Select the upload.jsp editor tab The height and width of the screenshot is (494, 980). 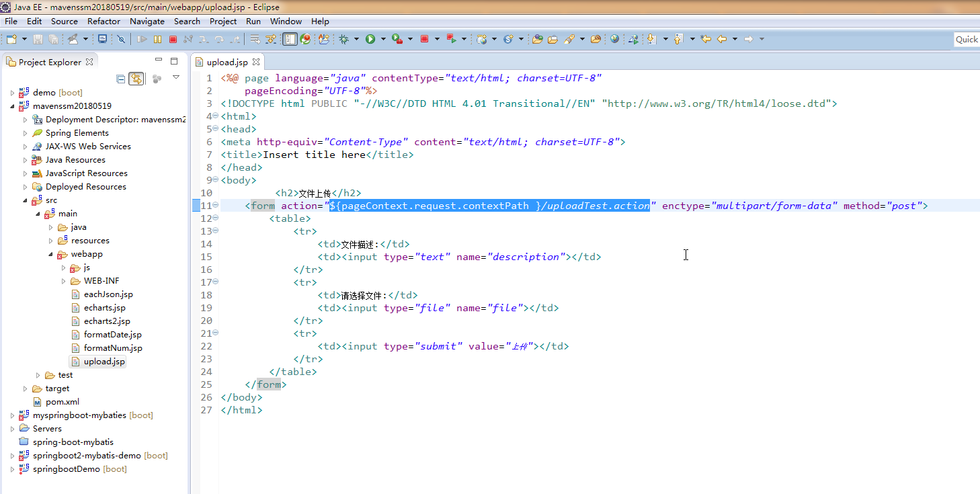227,62
